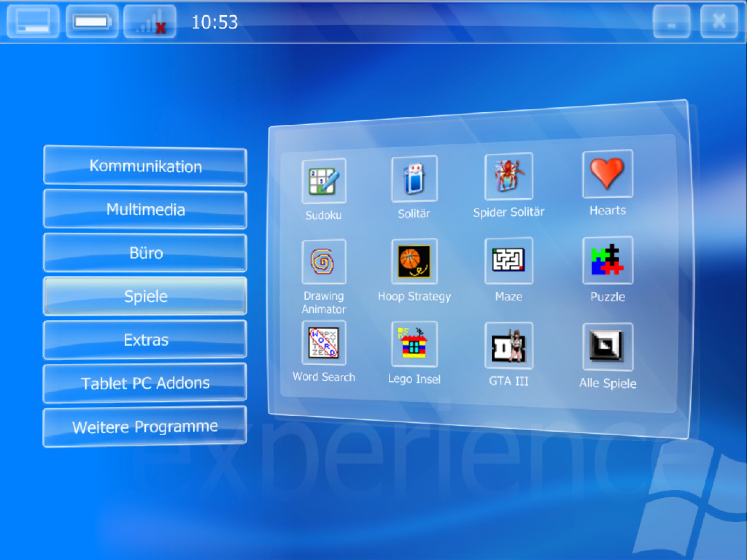Open the network signal icon with red X
The image size is (747, 560).
click(150, 21)
